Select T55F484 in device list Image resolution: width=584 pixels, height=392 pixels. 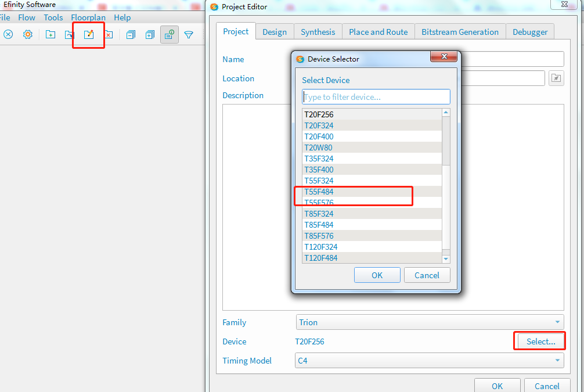[372, 192]
